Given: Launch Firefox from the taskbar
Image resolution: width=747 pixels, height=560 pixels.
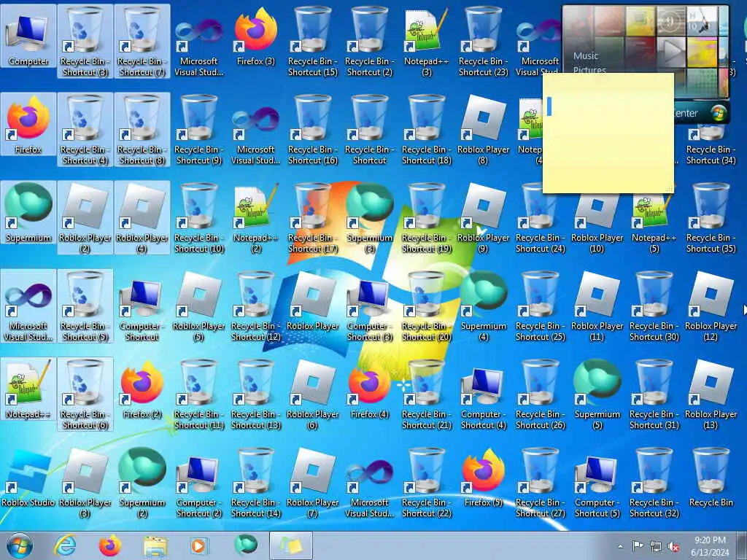Looking at the screenshot, I should [x=109, y=545].
